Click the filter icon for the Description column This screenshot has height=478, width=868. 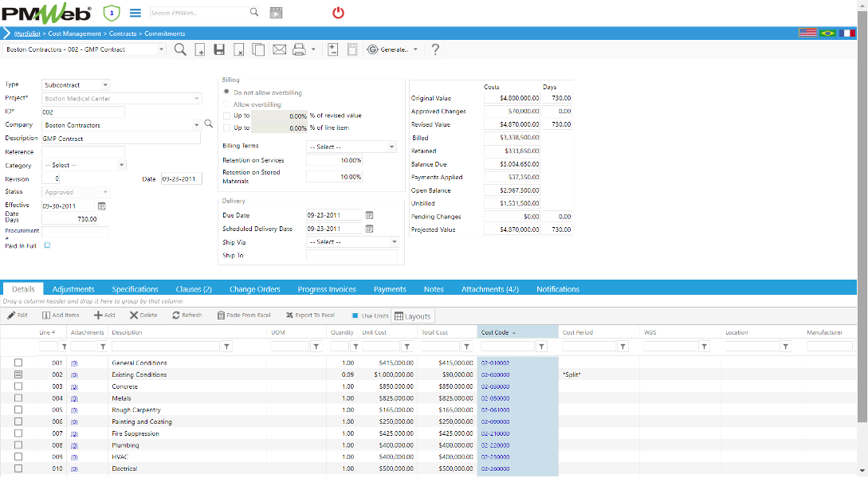pyautogui.click(x=226, y=347)
